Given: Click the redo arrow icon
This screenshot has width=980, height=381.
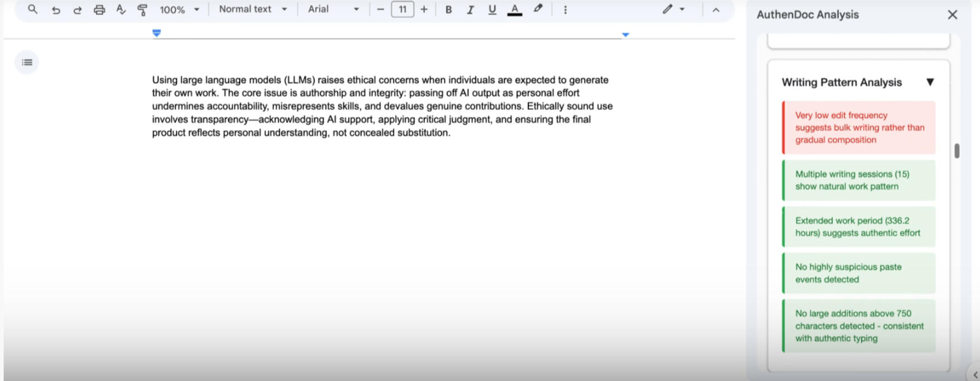Looking at the screenshot, I should (x=77, y=10).
